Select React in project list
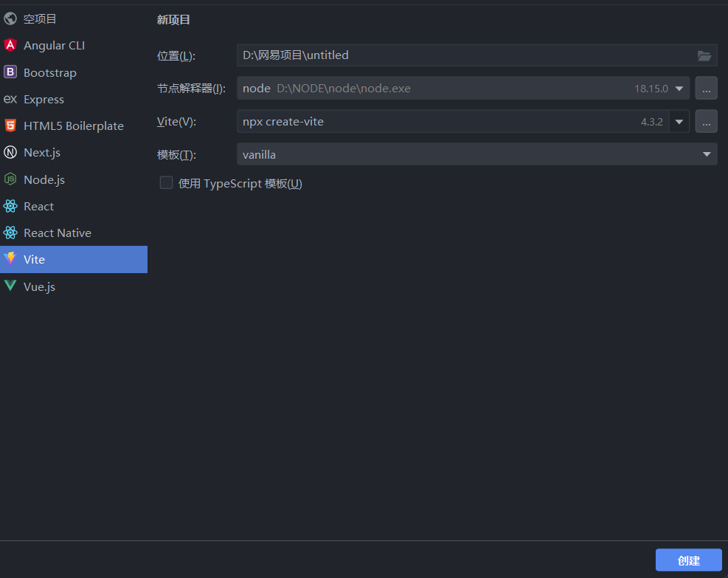The height and width of the screenshot is (578, 728). tap(74, 206)
